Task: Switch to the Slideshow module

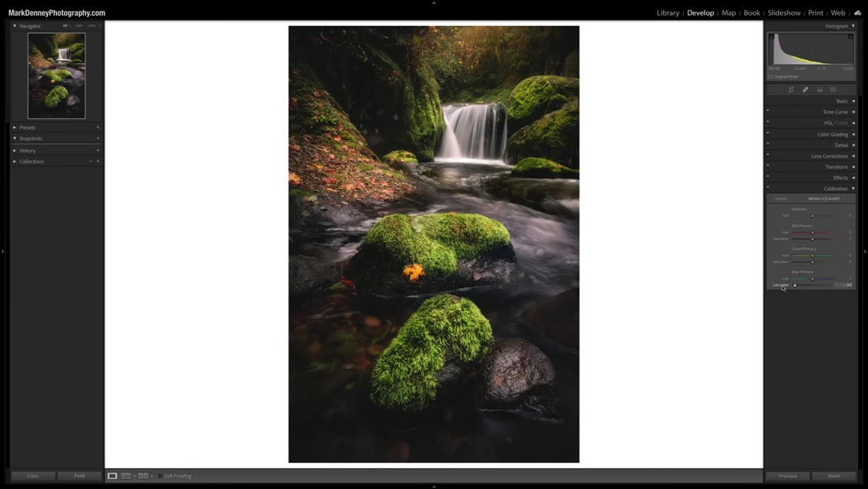Action: pos(784,13)
